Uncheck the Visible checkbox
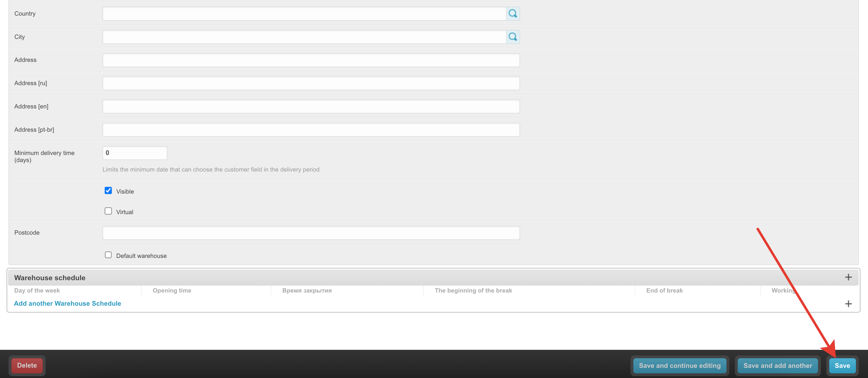This screenshot has width=868, height=378. pos(108,191)
